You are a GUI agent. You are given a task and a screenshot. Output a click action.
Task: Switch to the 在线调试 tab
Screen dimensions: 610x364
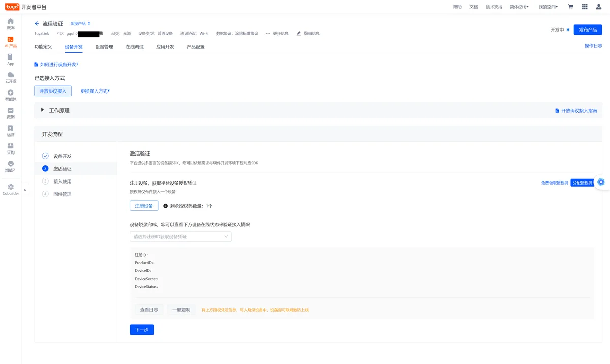tap(135, 47)
